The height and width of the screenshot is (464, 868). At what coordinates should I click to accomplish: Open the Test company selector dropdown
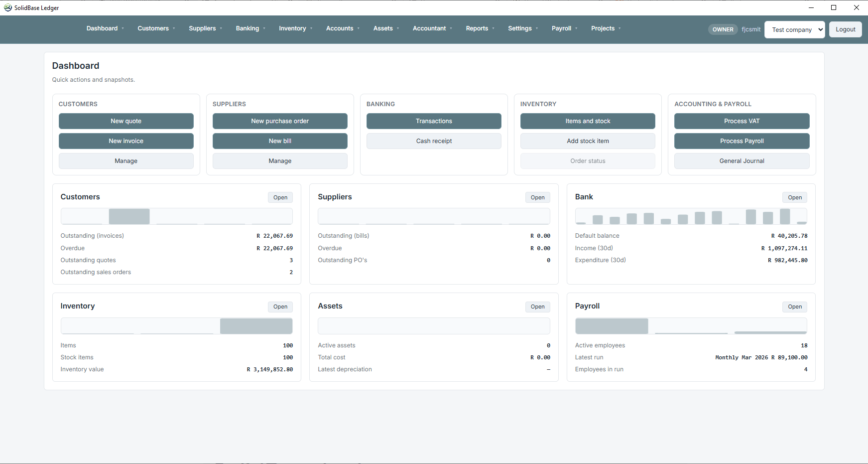pos(794,29)
